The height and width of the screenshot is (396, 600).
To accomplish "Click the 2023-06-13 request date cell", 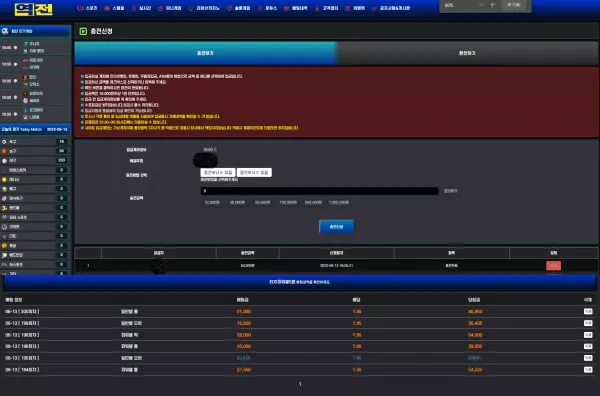I will click(x=336, y=266).
